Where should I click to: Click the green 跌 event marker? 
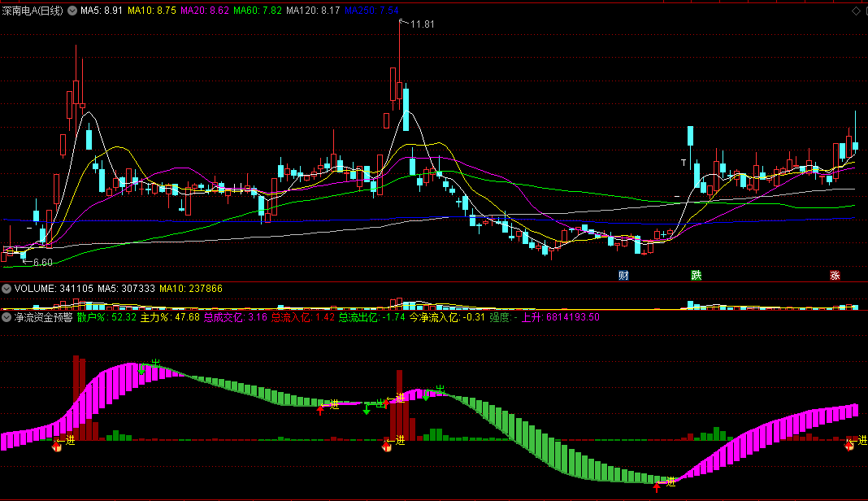pyautogui.click(x=697, y=276)
